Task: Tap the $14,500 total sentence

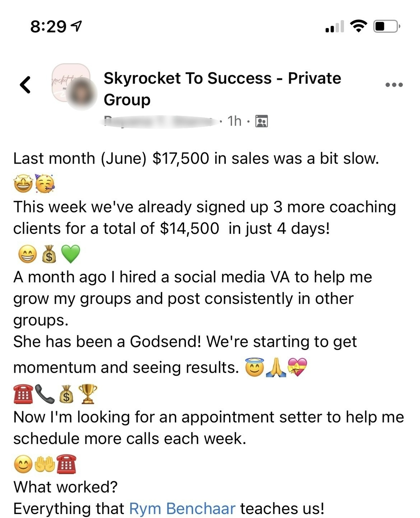Action: click(x=204, y=217)
